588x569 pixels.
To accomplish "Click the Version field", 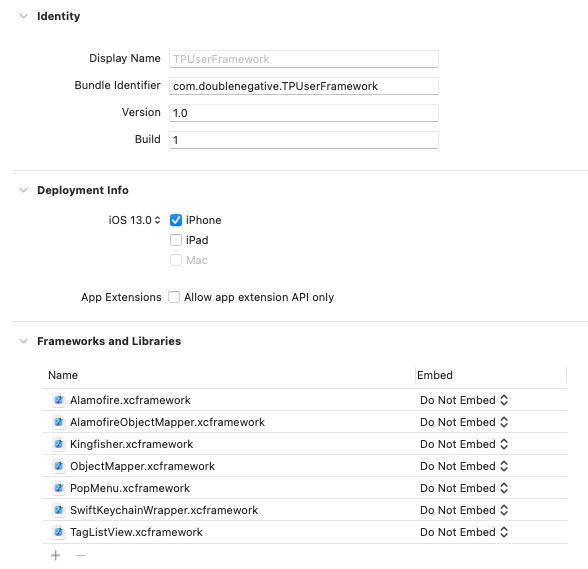I will 304,113.
